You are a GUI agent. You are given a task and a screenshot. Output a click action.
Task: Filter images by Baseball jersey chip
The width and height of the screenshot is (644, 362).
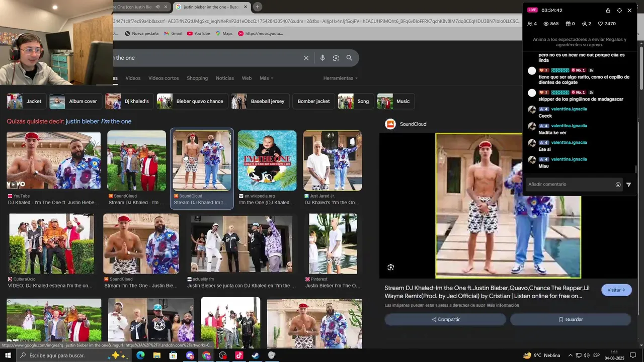point(260,101)
